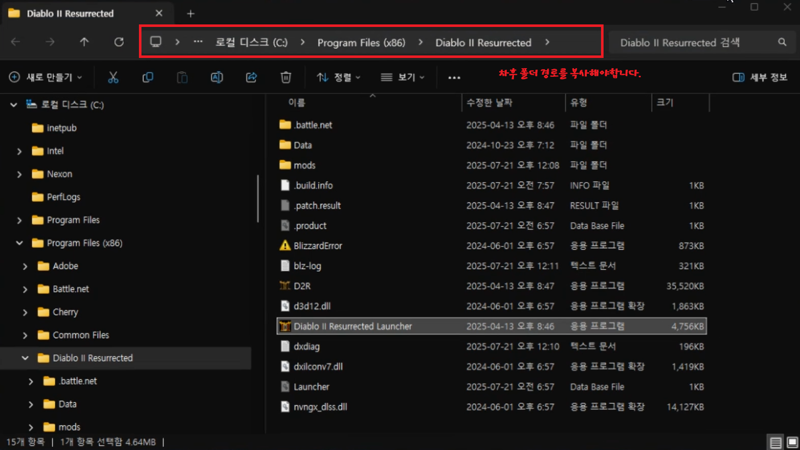800x450 pixels.
Task: Click the Share icon in toolbar
Action: point(251,78)
